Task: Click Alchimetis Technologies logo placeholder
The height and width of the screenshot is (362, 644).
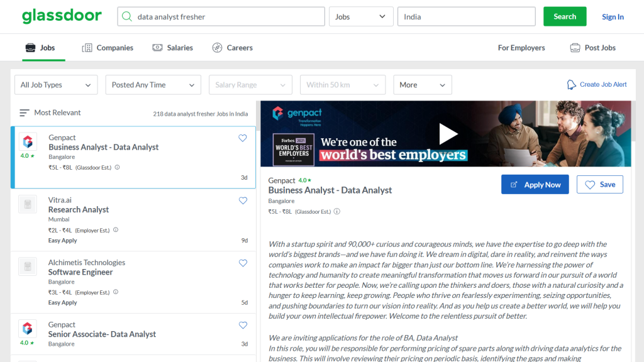Action: coord(28,266)
